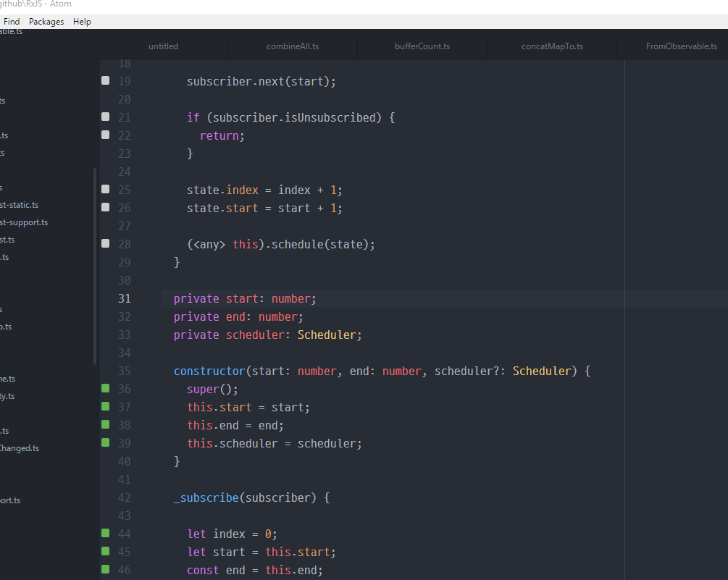Click line number 29 in the gutter
This screenshot has height=580, width=728.
point(125,262)
